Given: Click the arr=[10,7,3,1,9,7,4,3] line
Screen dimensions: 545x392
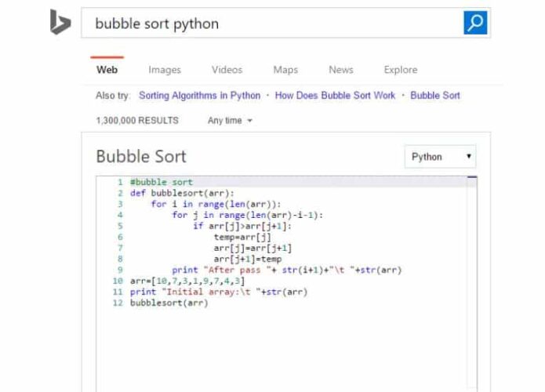Looking at the screenshot, I should pos(187,281).
